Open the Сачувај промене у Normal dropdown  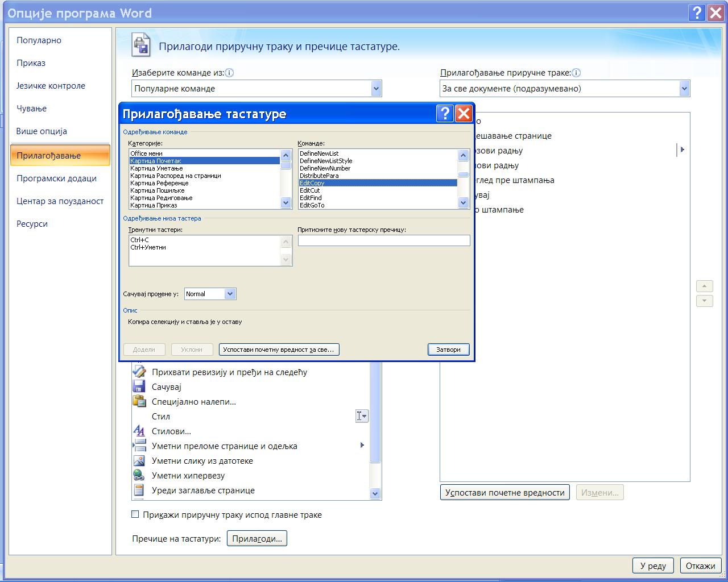[230, 294]
